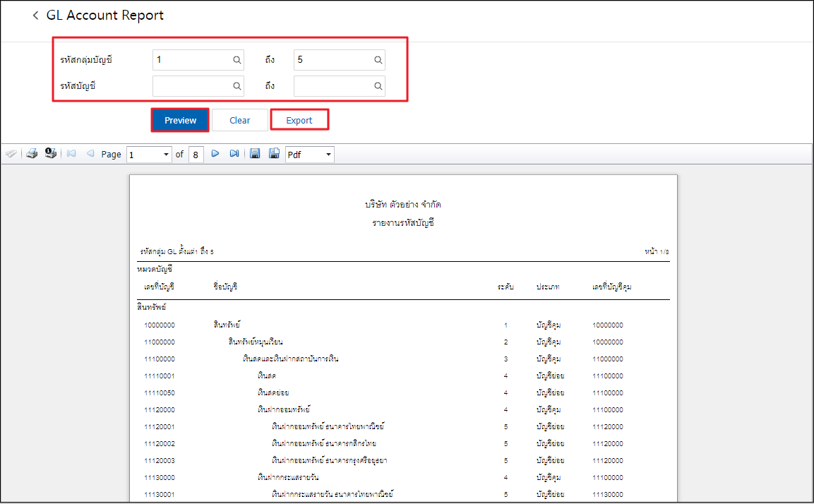Click account name เงินฝากออมทรัพย์ ธนาคารกรุงศรีอยุธยา
Image resolution: width=814 pixels, height=504 pixels.
coord(330,460)
